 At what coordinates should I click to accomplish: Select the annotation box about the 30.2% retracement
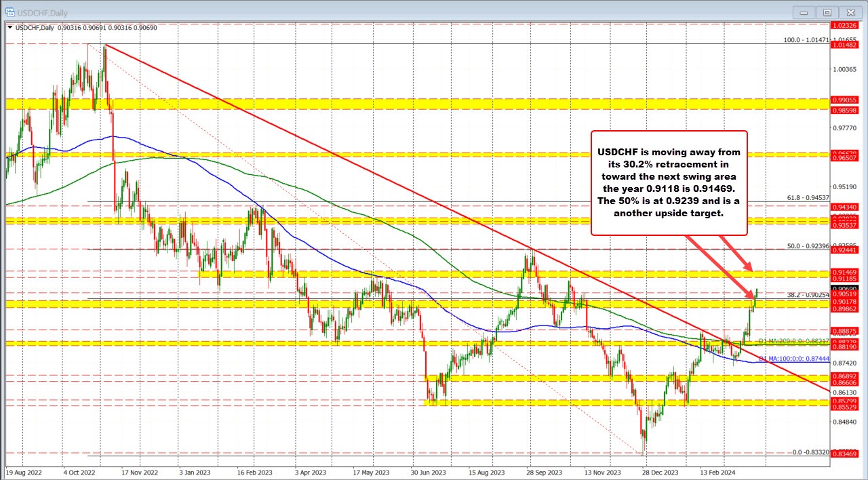click(x=669, y=182)
